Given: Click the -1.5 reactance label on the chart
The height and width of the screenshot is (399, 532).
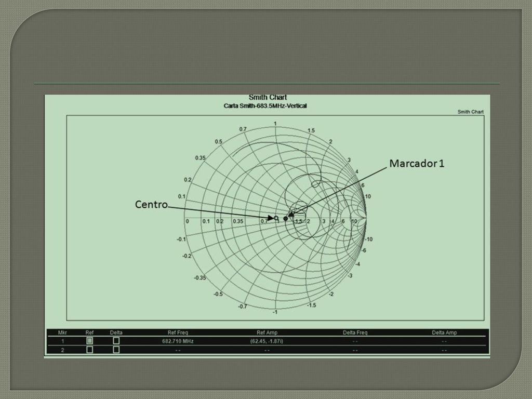Looking at the screenshot, I should click(x=312, y=305).
